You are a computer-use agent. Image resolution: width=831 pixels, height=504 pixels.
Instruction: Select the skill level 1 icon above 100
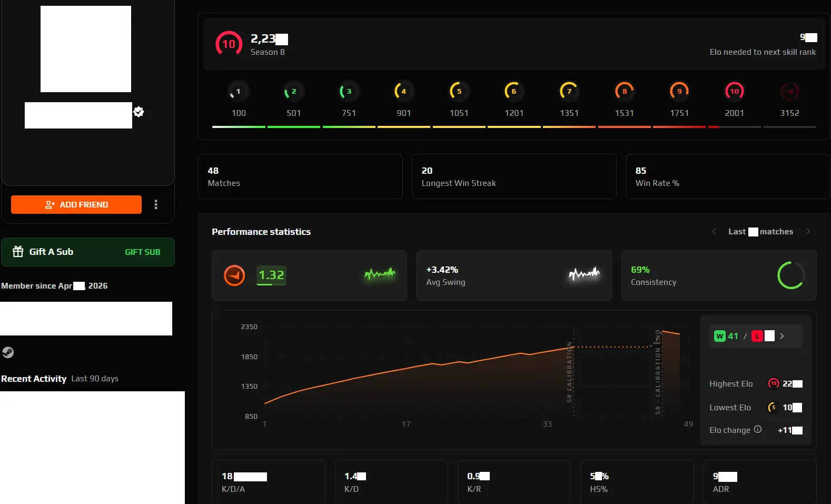pyautogui.click(x=238, y=92)
